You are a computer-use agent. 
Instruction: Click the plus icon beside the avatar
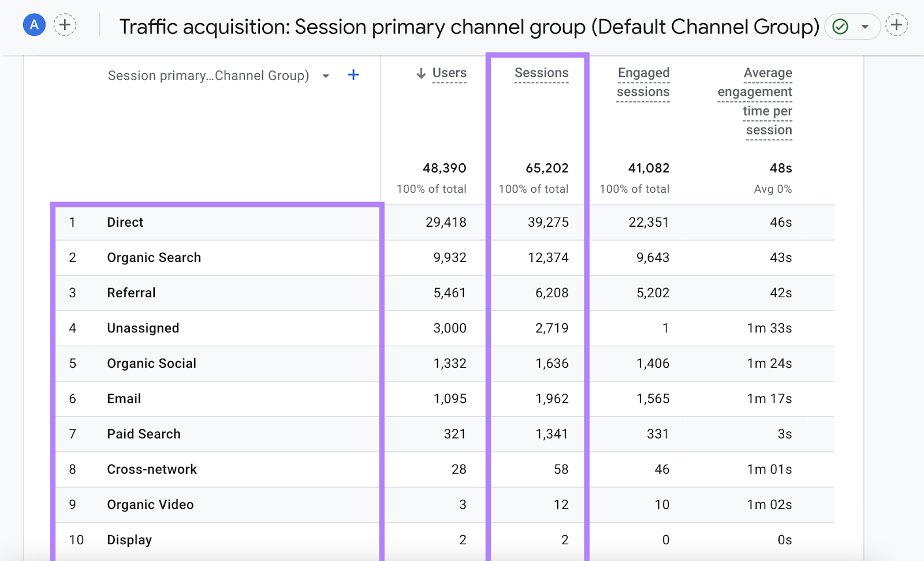coord(65,25)
